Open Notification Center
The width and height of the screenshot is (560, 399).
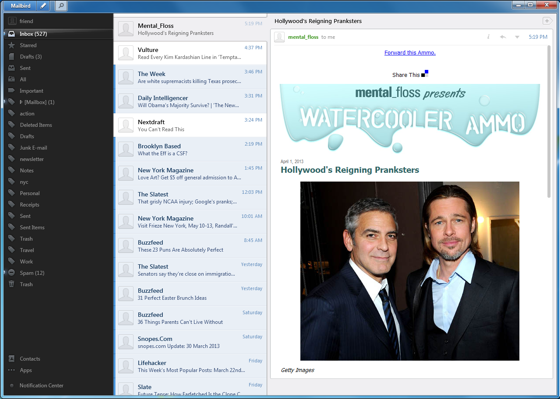[x=41, y=385]
